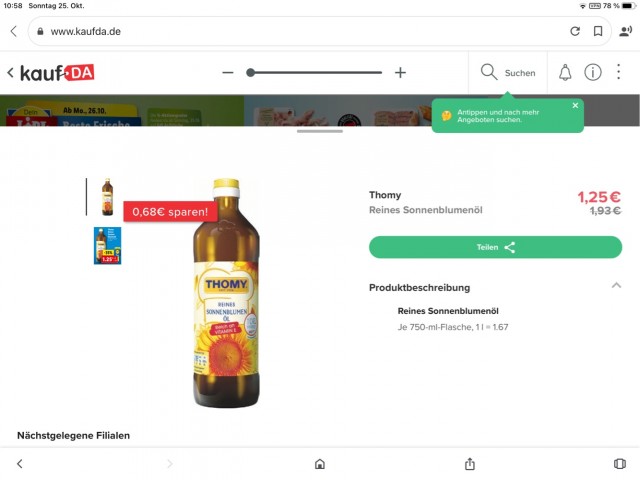640x480 pixels.
Task: Tap 'Nächstgelegene Filialen' heading
Action: (73, 436)
